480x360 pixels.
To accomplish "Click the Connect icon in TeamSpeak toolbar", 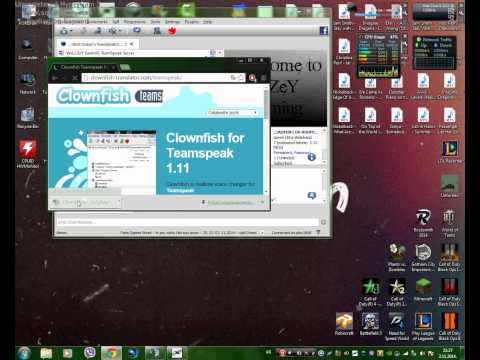I will 63,31.
